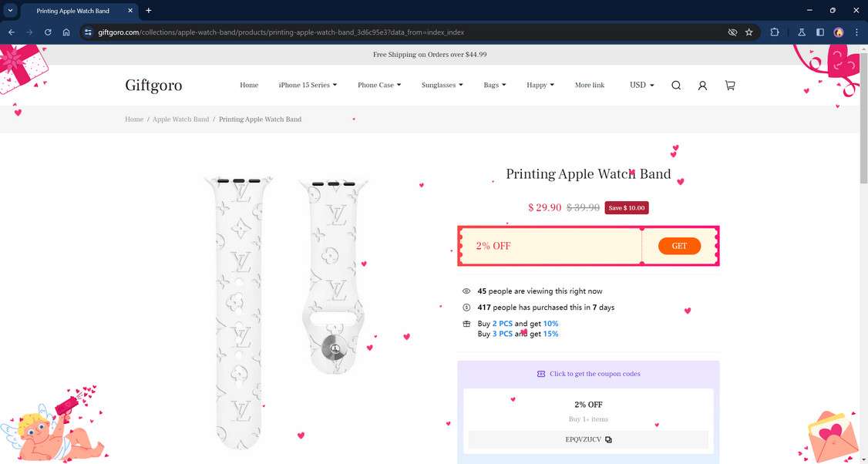Bookmark the page with the star icon
The width and height of the screenshot is (868, 464).
point(749,32)
